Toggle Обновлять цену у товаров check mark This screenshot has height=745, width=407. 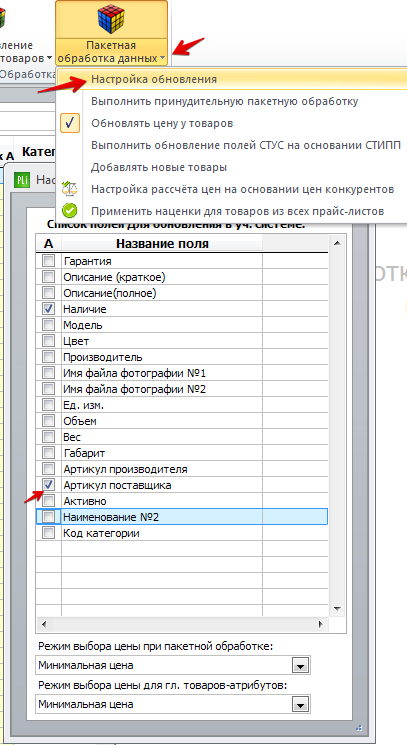70,124
